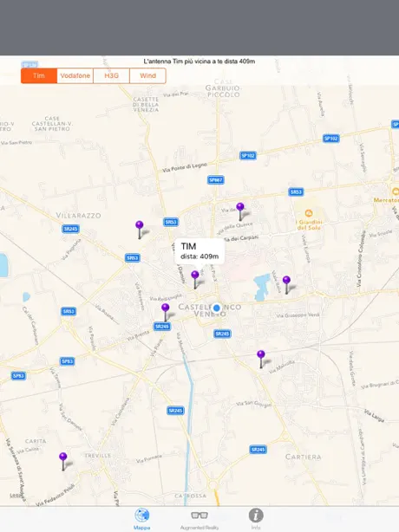The height and width of the screenshot is (532, 399).
Task: Tap the Via Larga street label
Action: tap(375, 416)
